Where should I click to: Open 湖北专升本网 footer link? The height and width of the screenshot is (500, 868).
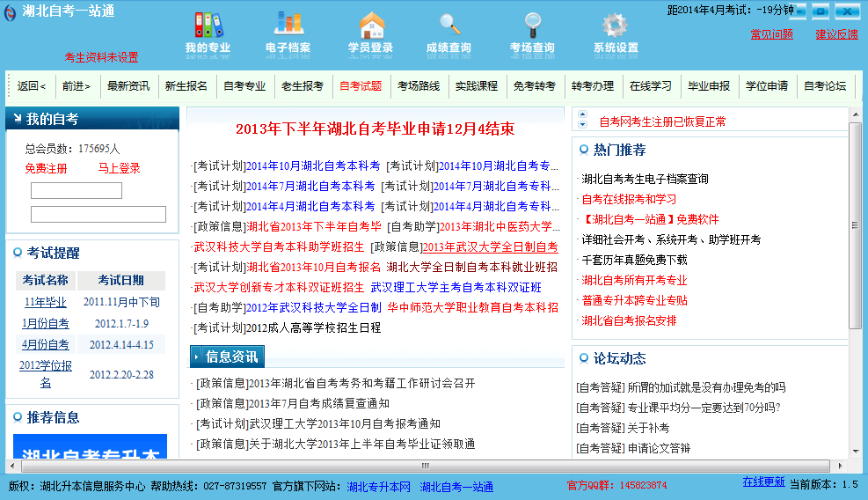click(379, 487)
